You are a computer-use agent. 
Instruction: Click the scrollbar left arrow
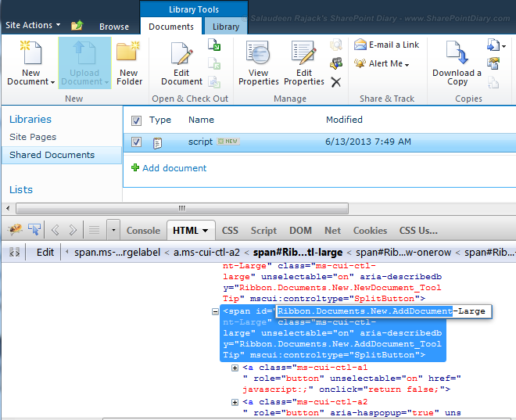(x=8, y=208)
